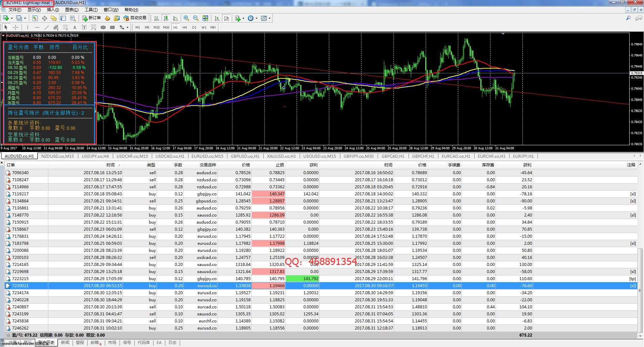Select the text A tool
644x347 pixels.
click(75, 27)
